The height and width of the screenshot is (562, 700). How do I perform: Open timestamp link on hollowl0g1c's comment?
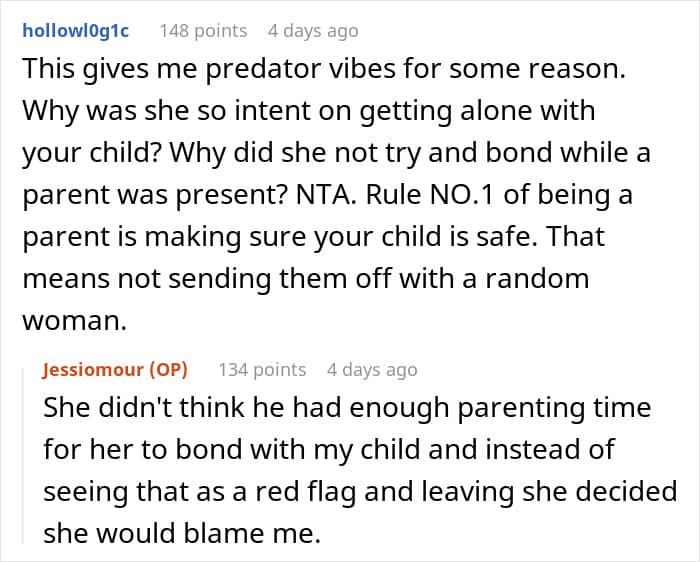(312, 31)
